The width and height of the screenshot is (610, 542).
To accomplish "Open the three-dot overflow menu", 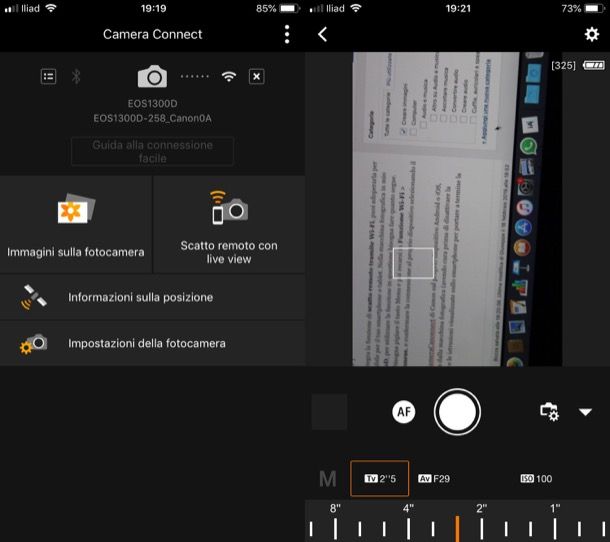I will 287,34.
